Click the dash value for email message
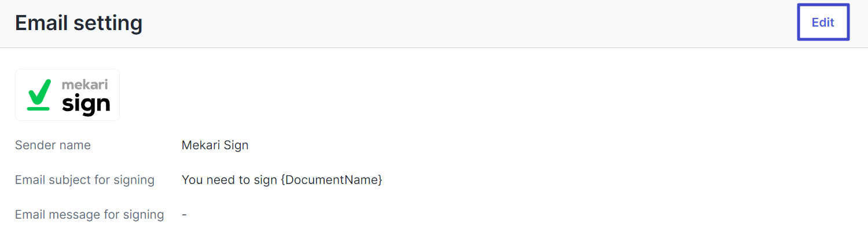This screenshot has width=868, height=232. pos(184,215)
